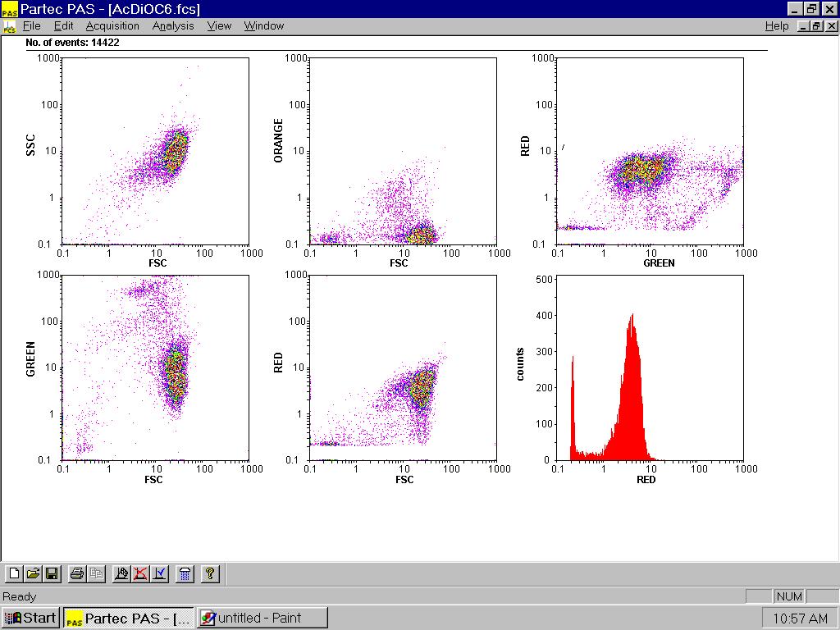Click the Windows Start button
Image resolution: width=840 pixels, height=630 pixels.
31,618
